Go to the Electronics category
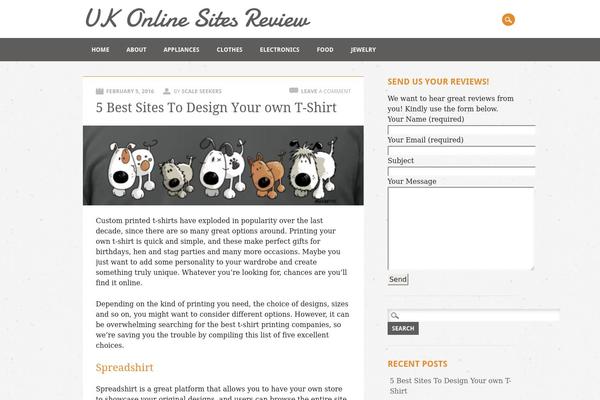600x400 pixels. (x=279, y=50)
